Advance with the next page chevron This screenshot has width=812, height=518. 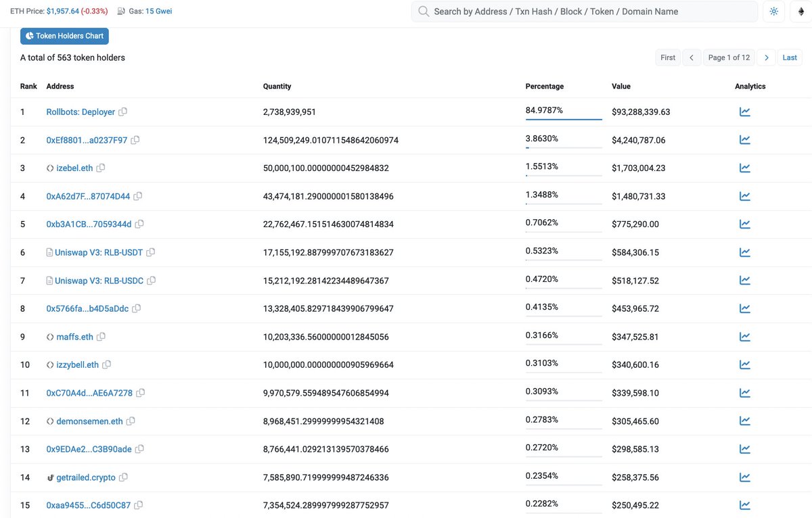767,57
